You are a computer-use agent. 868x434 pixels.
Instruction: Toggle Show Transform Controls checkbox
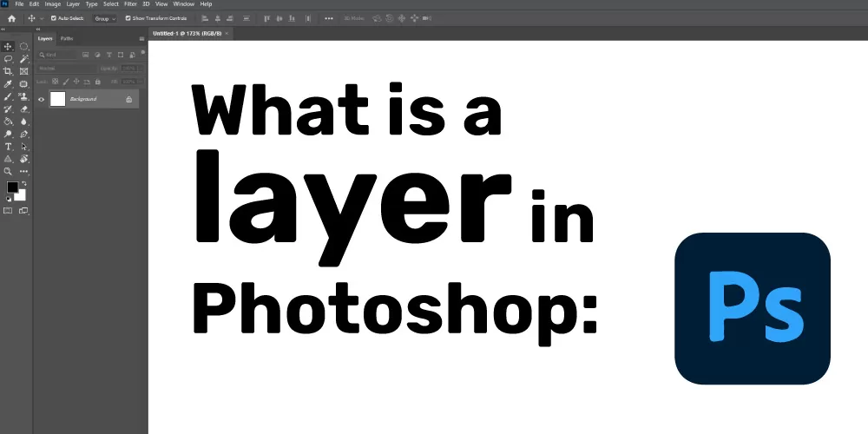pos(128,18)
